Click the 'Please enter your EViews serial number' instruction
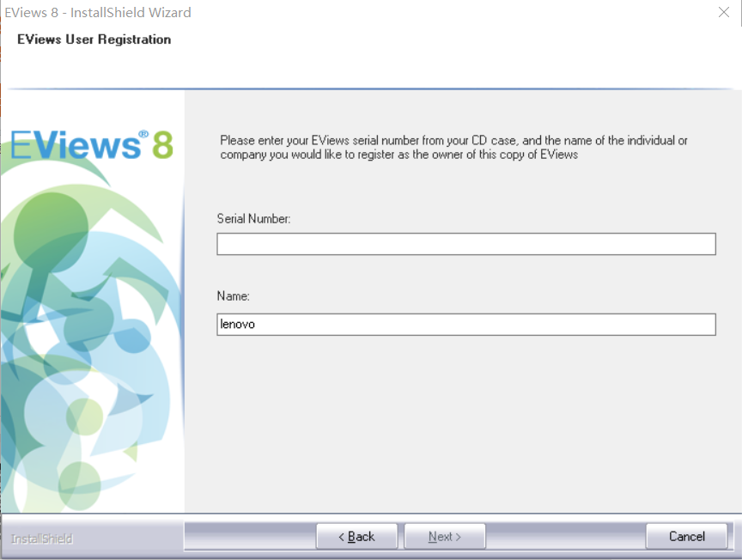The width and height of the screenshot is (742, 560). pos(453,147)
